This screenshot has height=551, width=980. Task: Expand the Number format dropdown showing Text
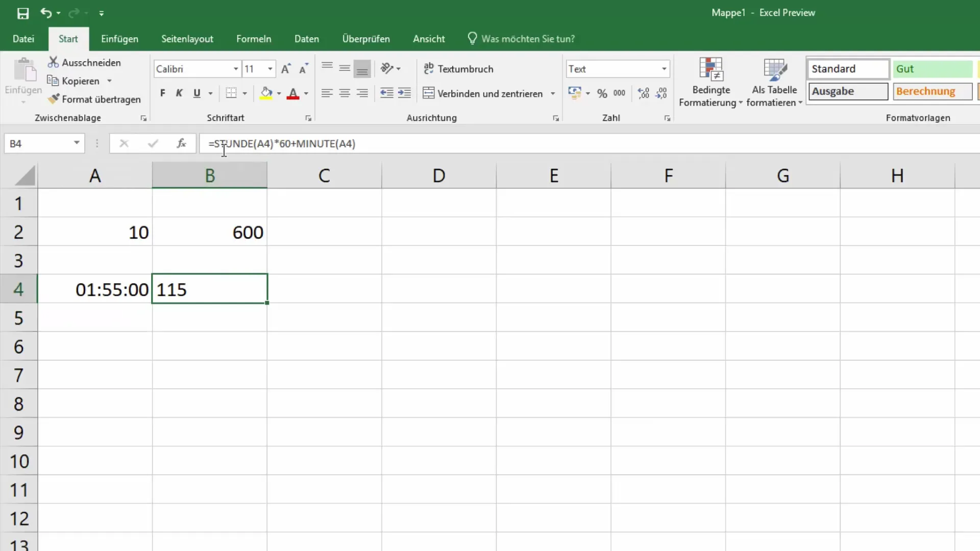(x=663, y=69)
